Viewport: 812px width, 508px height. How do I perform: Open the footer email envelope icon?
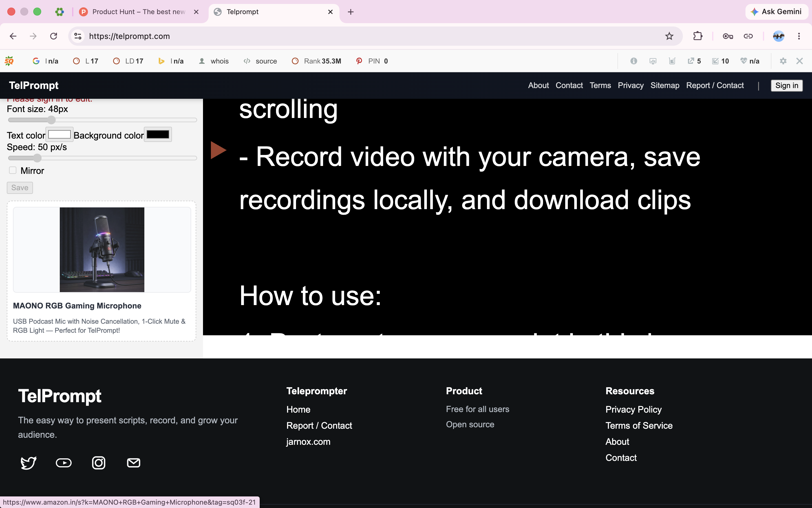134,463
